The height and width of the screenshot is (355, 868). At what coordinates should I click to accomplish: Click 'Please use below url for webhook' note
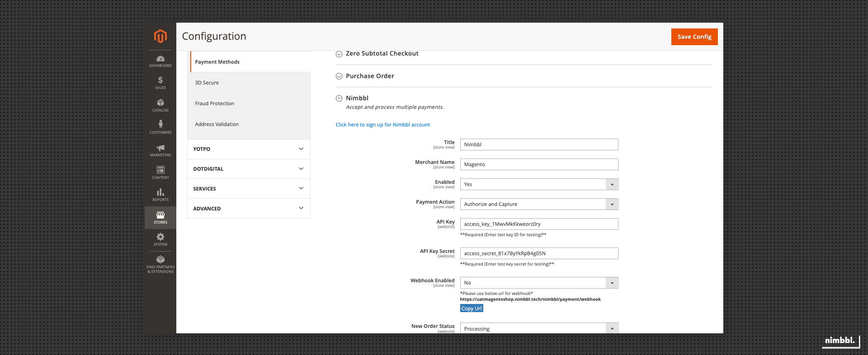click(x=496, y=294)
